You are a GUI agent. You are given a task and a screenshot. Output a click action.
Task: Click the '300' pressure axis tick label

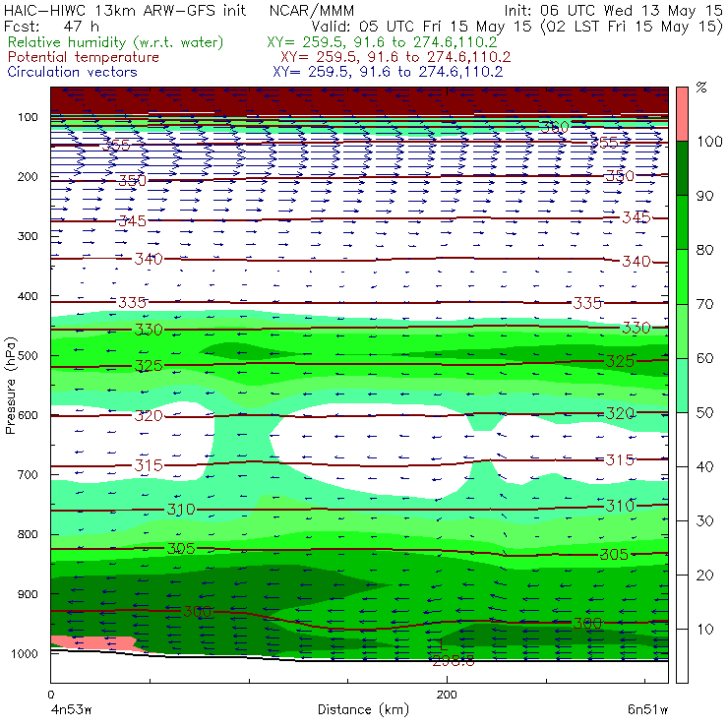[28, 236]
